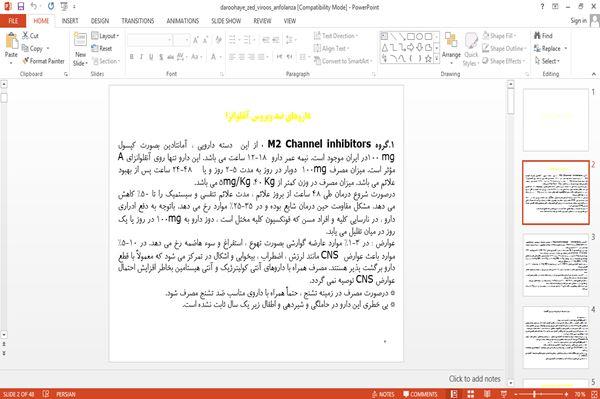This screenshot has width=600, height=399.
Task: Click Sign in link
Action: coord(578,21)
